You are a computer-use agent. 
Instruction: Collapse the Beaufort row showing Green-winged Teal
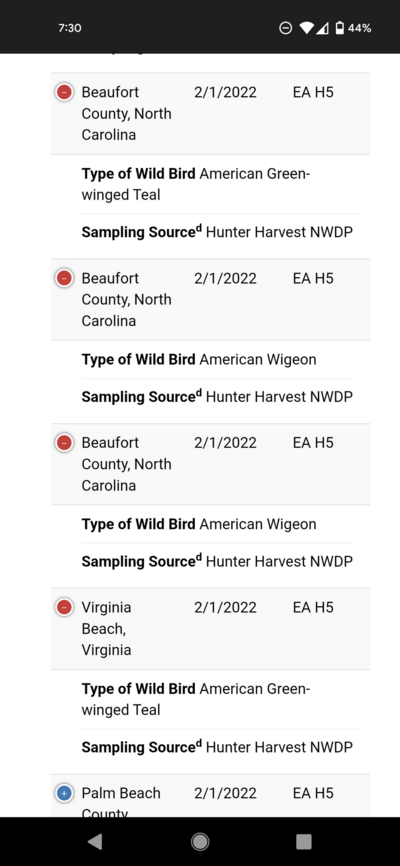click(64, 92)
